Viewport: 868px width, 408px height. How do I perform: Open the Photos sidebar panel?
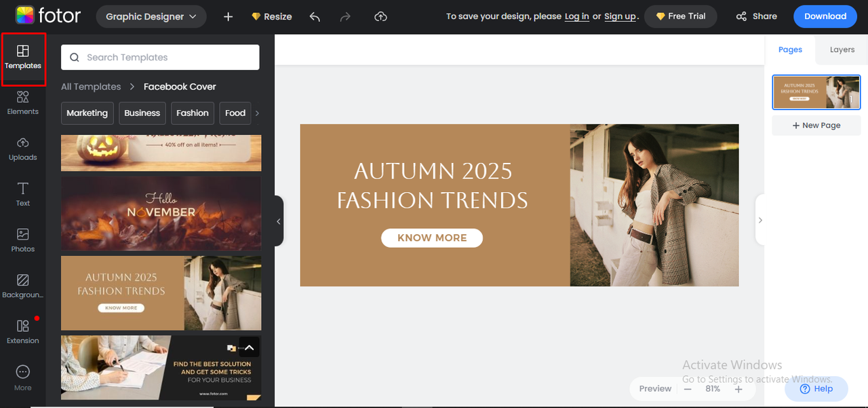pyautogui.click(x=23, y=240)
